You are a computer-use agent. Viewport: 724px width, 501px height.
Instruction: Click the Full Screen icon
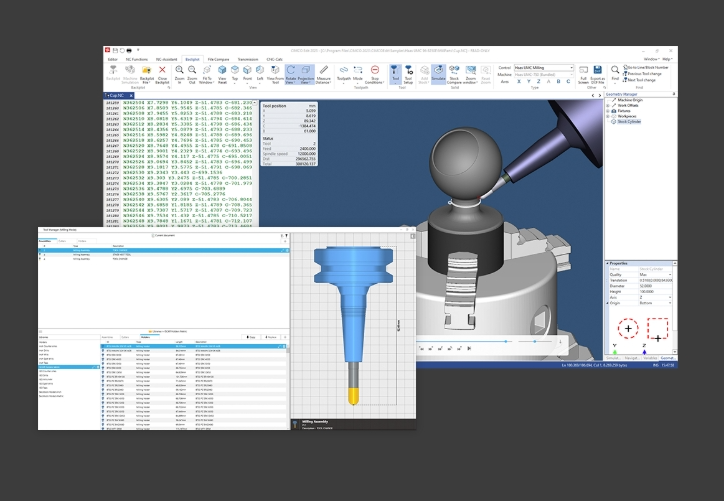(584, 70)
